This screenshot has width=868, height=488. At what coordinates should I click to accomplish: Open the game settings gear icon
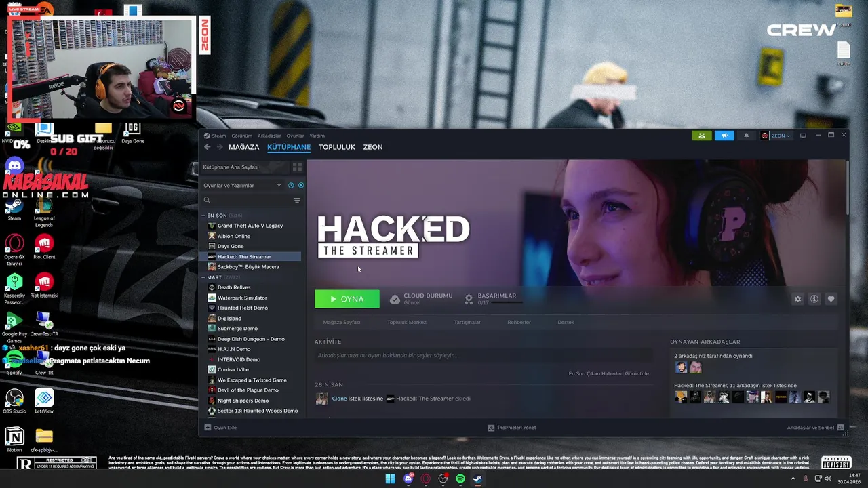click(797, 299)
